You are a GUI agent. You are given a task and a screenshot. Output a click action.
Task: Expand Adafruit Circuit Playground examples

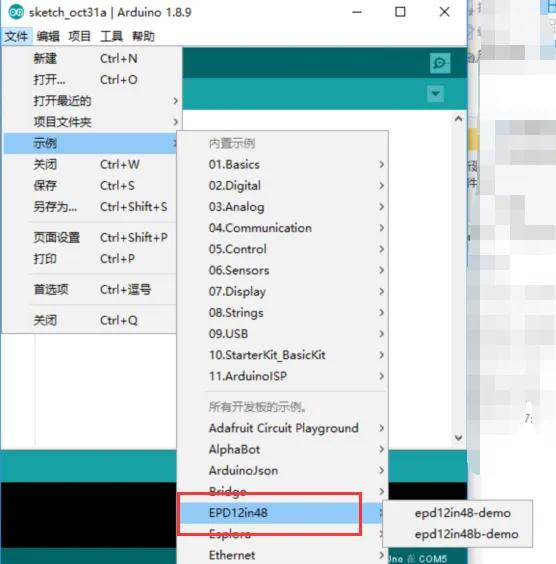tap(283, 428)
